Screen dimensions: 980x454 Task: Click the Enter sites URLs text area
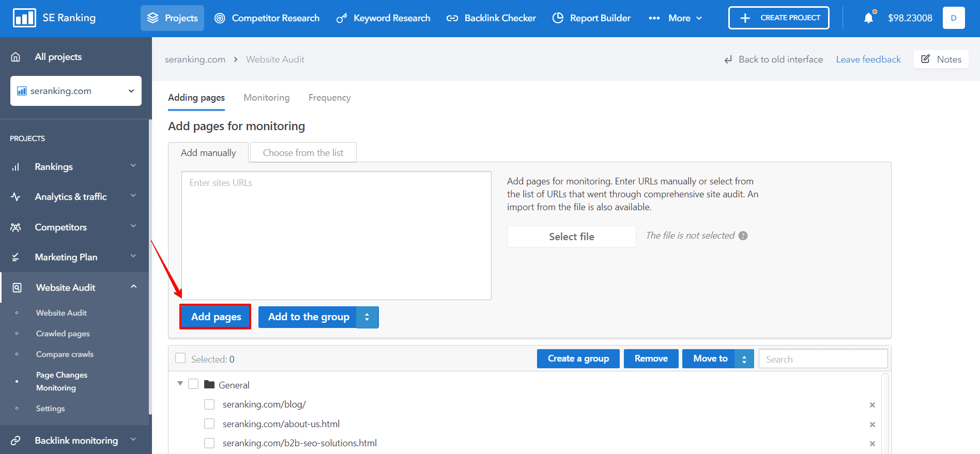[336, 236]
